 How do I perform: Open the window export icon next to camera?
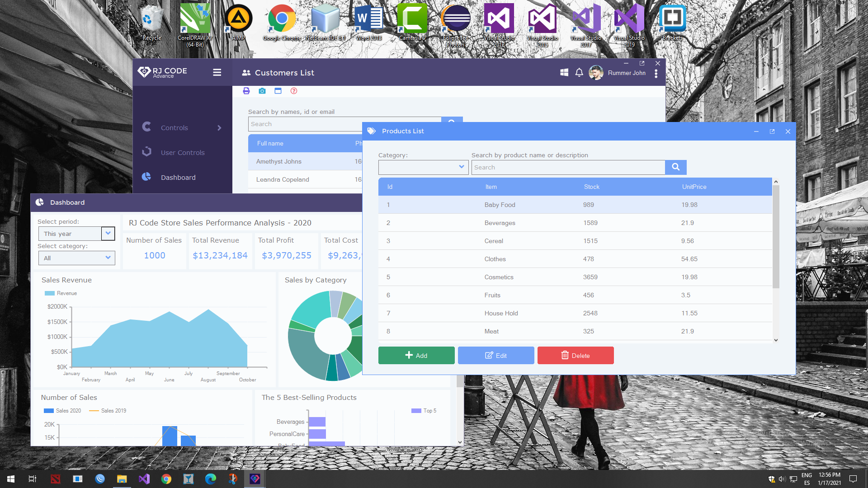(278, 91)
